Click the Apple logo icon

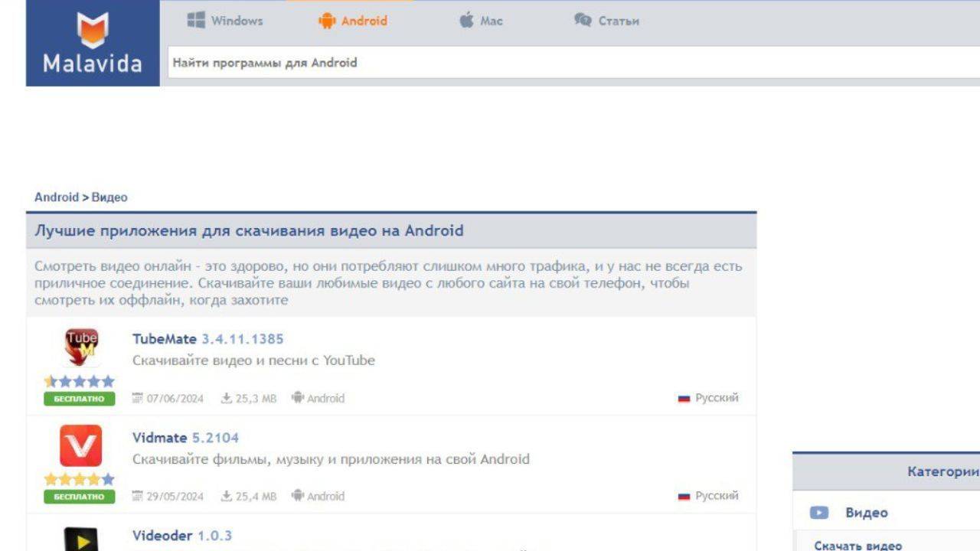(466, 21)
